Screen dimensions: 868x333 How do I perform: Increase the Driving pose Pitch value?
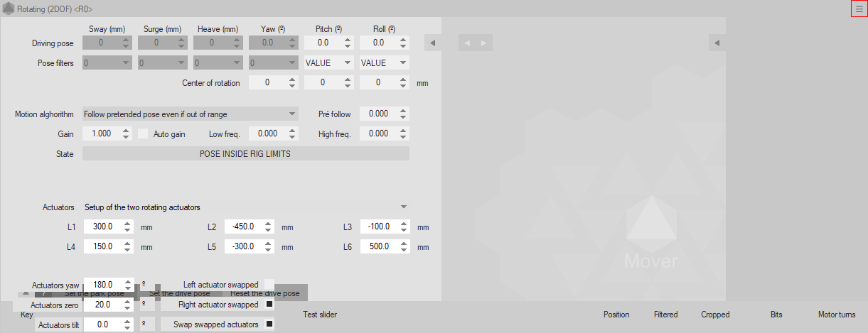348,40
